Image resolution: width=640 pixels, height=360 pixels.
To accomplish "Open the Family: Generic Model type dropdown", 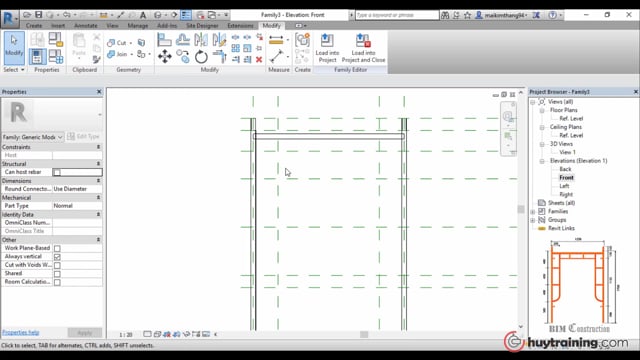I will click(33, 137).
